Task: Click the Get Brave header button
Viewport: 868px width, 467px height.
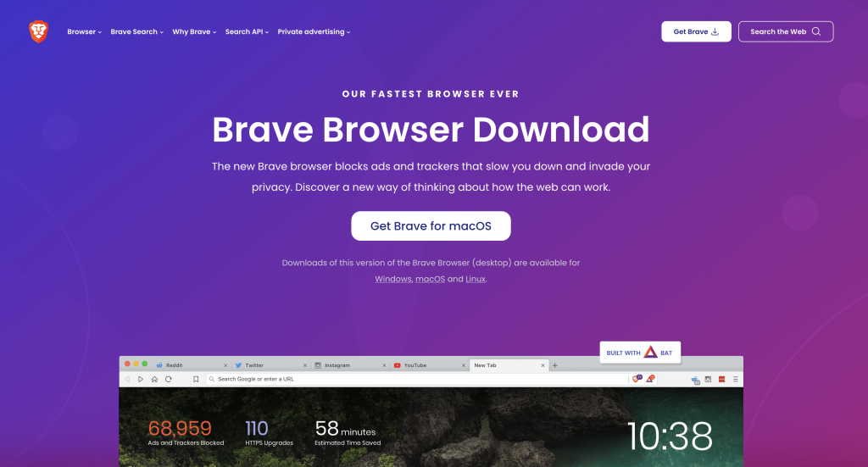Action: 696,31
